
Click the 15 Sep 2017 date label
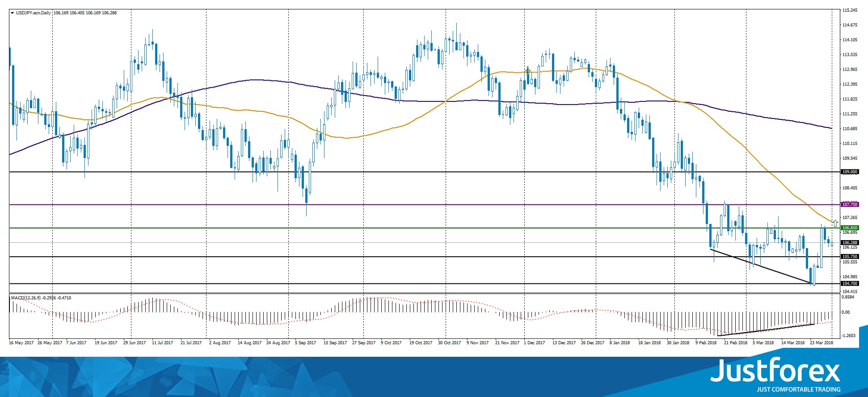(x=335, y=343)
